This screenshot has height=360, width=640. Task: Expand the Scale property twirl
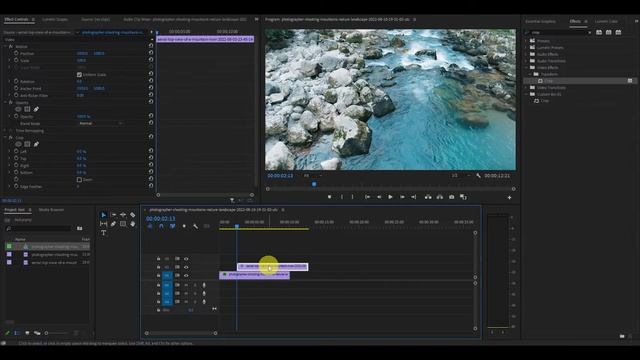point(9,60)
